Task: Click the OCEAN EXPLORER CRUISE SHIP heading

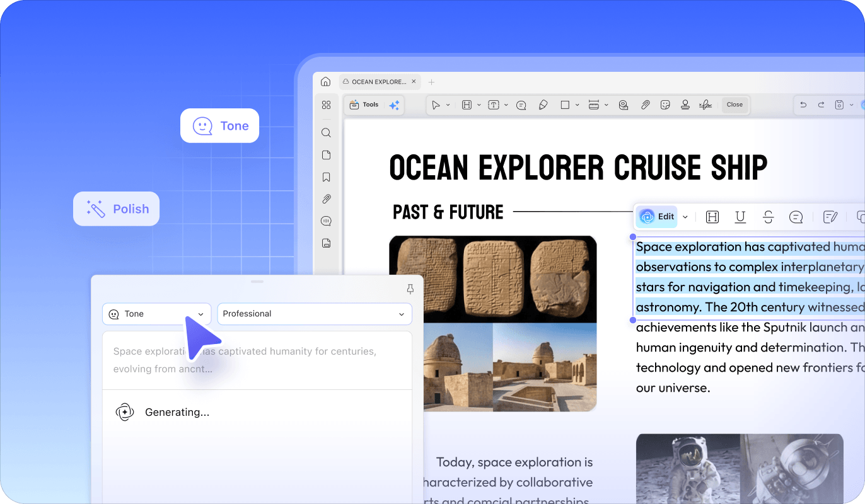Action: pyautogui.click(x=578, y=168)
